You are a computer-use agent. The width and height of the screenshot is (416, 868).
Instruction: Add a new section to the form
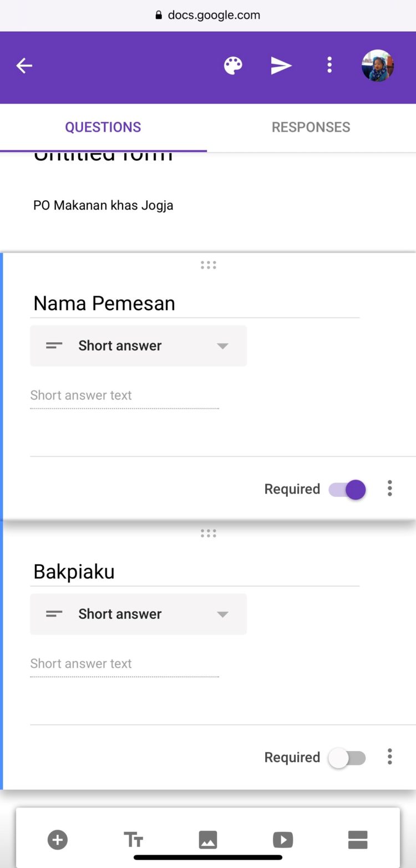point(358,840)
